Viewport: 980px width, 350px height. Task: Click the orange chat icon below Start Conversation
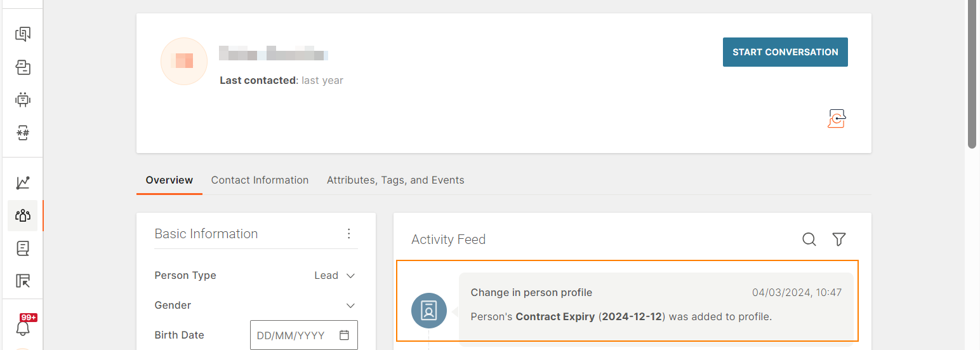coord(837,119)
